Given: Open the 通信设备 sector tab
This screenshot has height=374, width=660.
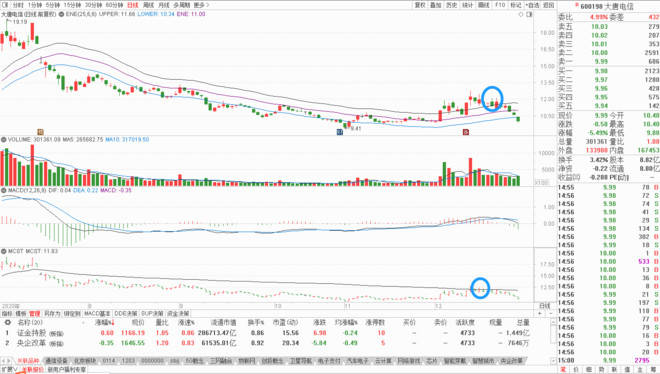Looking at the screenshot, I should (56, 361).
